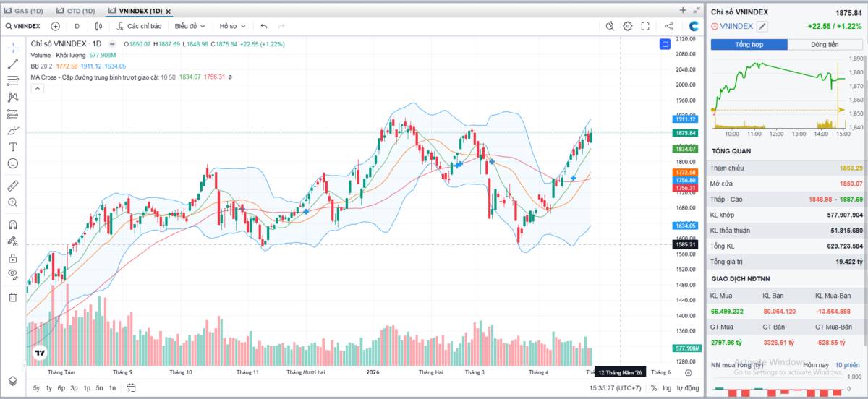The image size is (868, 399).
Task: Click the VNINDEX link in side panel
Action: (736, 26)
